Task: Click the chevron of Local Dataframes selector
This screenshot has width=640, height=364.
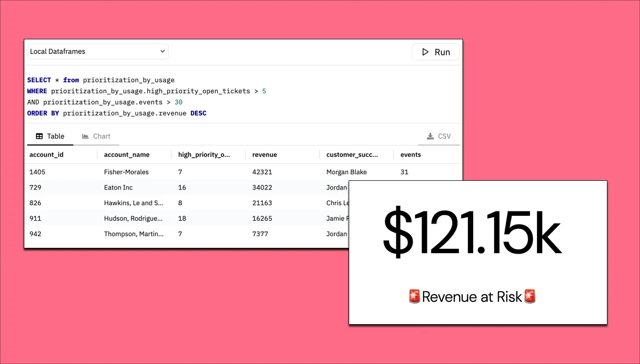Action: pos(162,52)
